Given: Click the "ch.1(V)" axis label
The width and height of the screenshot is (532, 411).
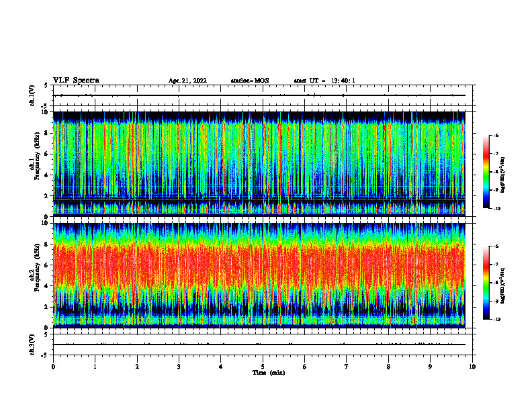Looking at the screenshot, I should coord(32,95).
